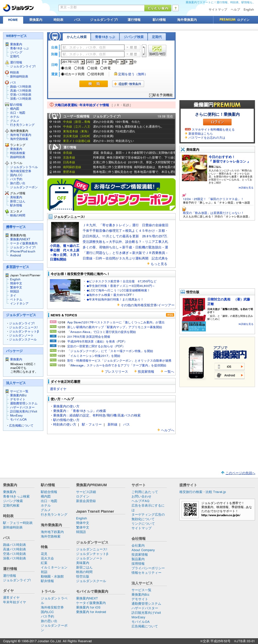The width and height of the screenshot is (258, 644).
Task: Click 日韓対立の真相 book cover image
Action: (194, 315)
